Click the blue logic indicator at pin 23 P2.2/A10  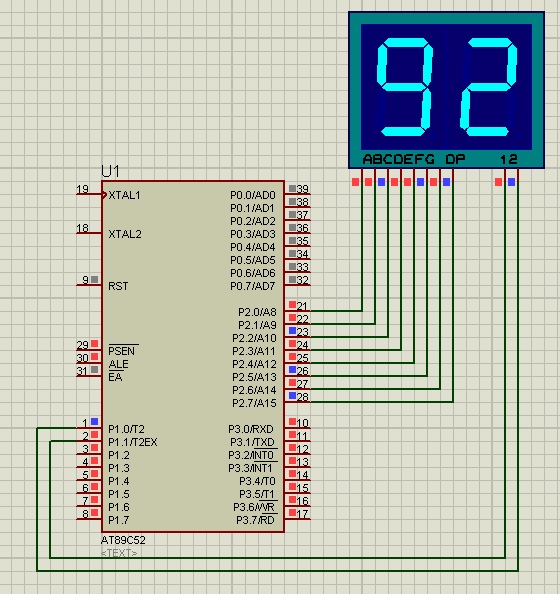coord(292,331)
